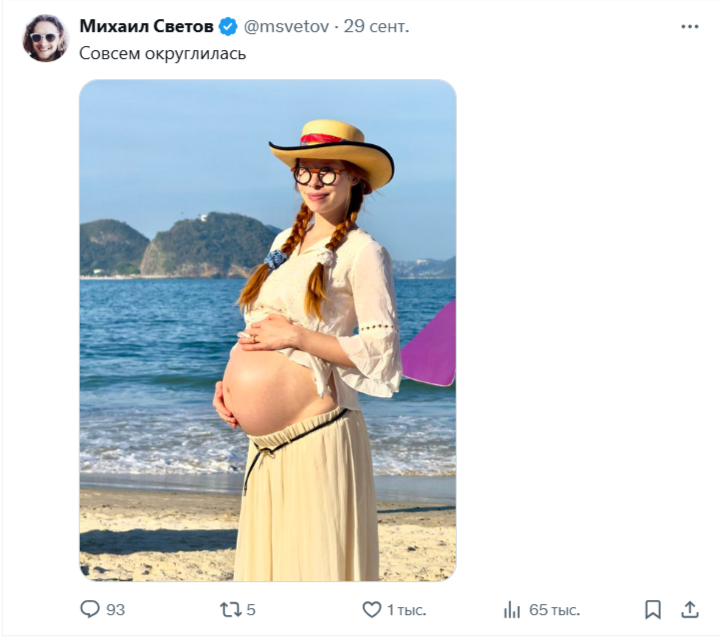Open the view analytics bar chart icon
This screenshot has height=637, width=720.
pyautogui.click(x=512, y=609)
